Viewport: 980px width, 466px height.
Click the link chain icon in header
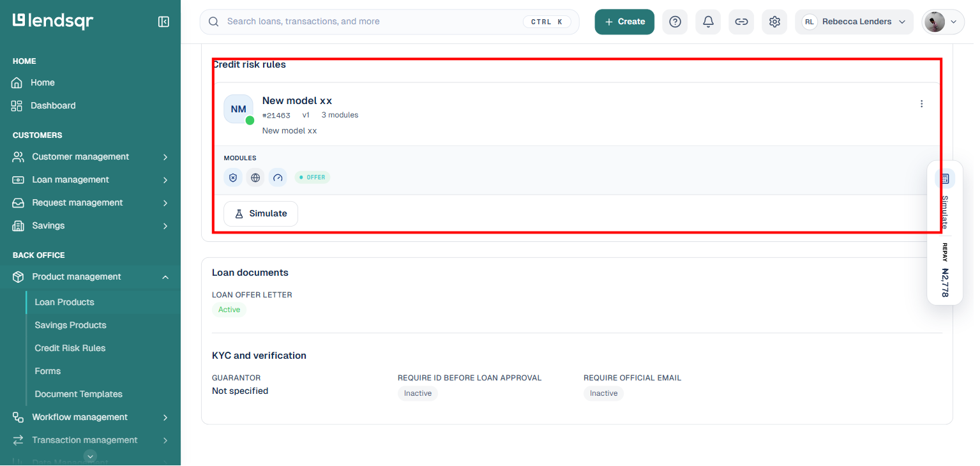point(741,22)
